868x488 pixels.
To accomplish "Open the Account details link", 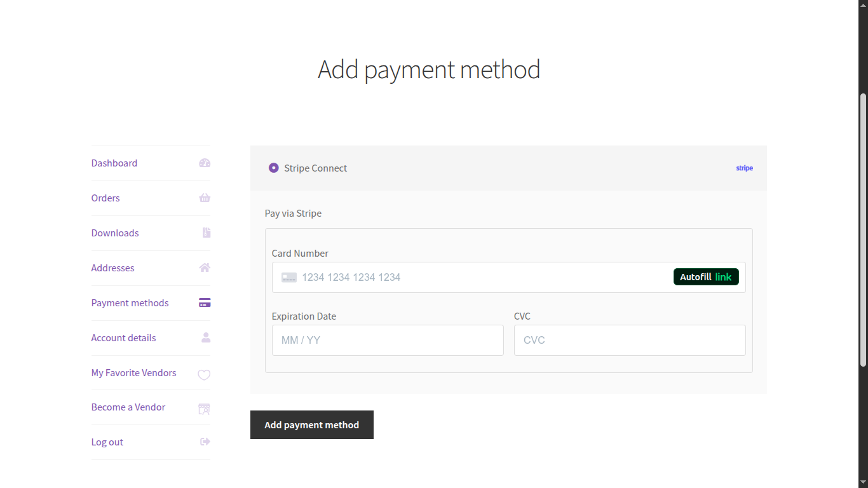I will pyautogui.click(x=123, y=338).
